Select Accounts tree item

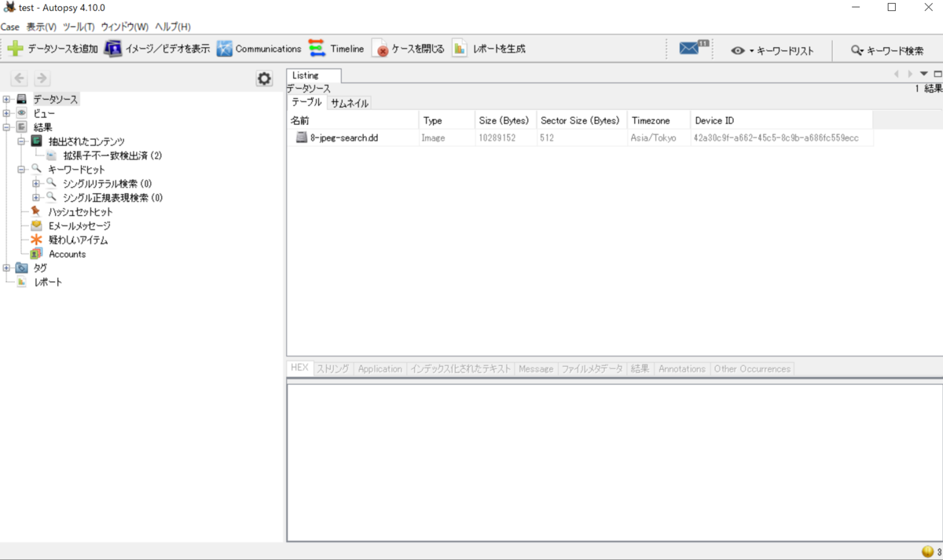(68, 254)
